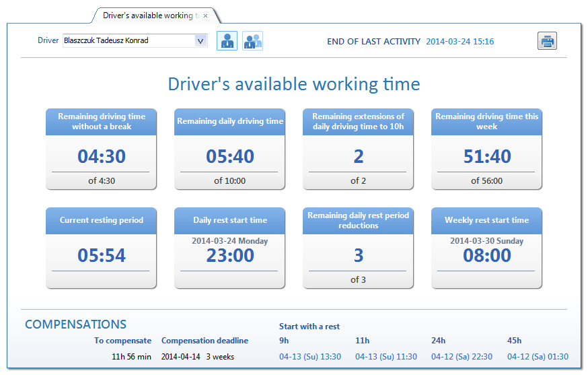Select the 9h rest link 04-13 (Su) 13:30
The height and width of the screenshot is (375, 588).
pyautogui.click(x=310, y=357)
